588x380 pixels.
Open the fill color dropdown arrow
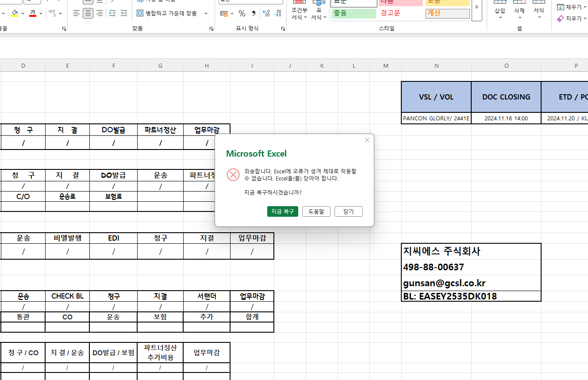click(x=23, y=13)
